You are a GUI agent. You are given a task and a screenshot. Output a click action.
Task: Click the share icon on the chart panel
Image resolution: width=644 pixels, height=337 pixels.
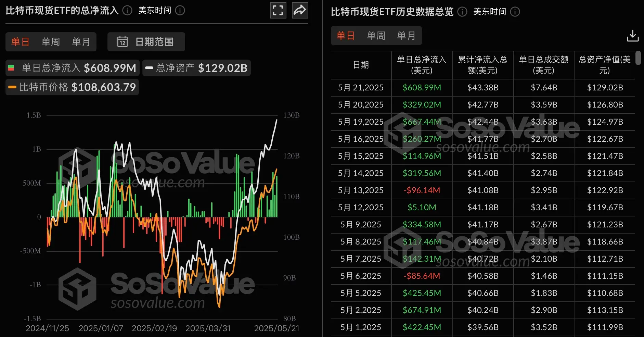tap(299, 10)
